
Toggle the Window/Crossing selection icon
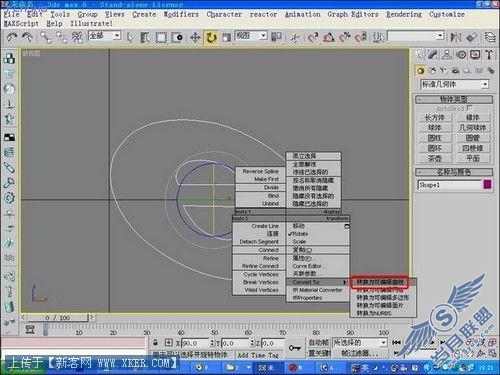click(x=177, y=37)
